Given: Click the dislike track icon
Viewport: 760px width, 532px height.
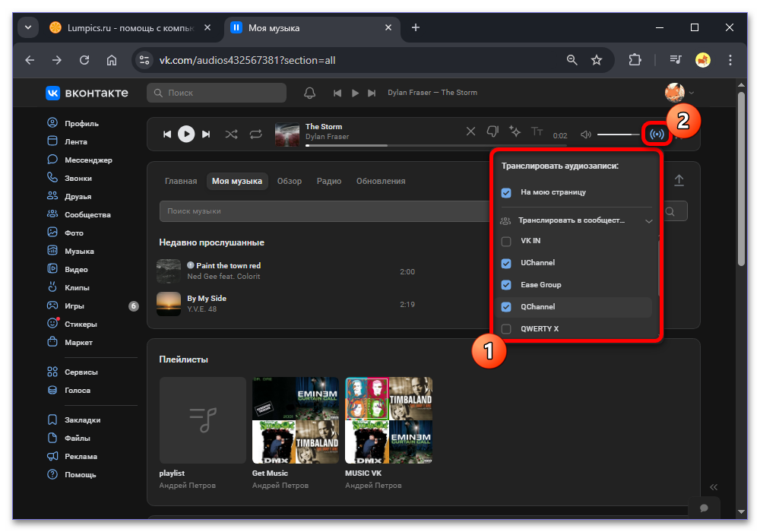Looking at the screenshot, I should [x=492, y=131].
